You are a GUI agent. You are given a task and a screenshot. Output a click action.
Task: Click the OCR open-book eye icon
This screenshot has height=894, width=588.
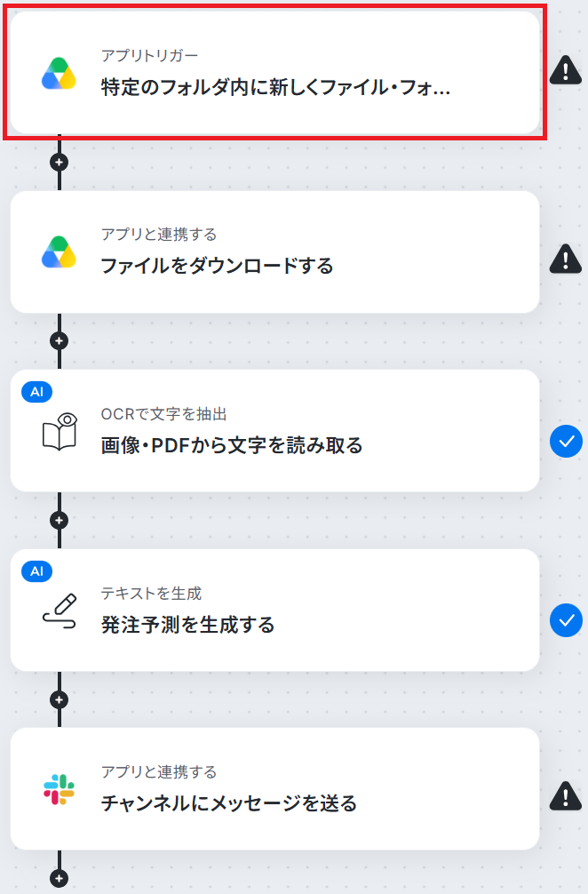coord(60,432)
